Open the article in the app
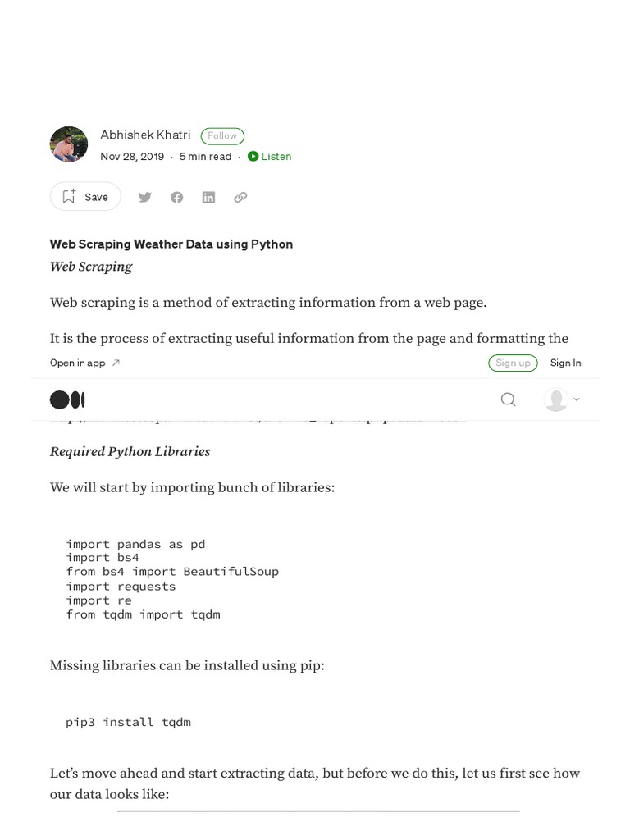630x840 pixels. pyautogui.click(x=78, y=363)
